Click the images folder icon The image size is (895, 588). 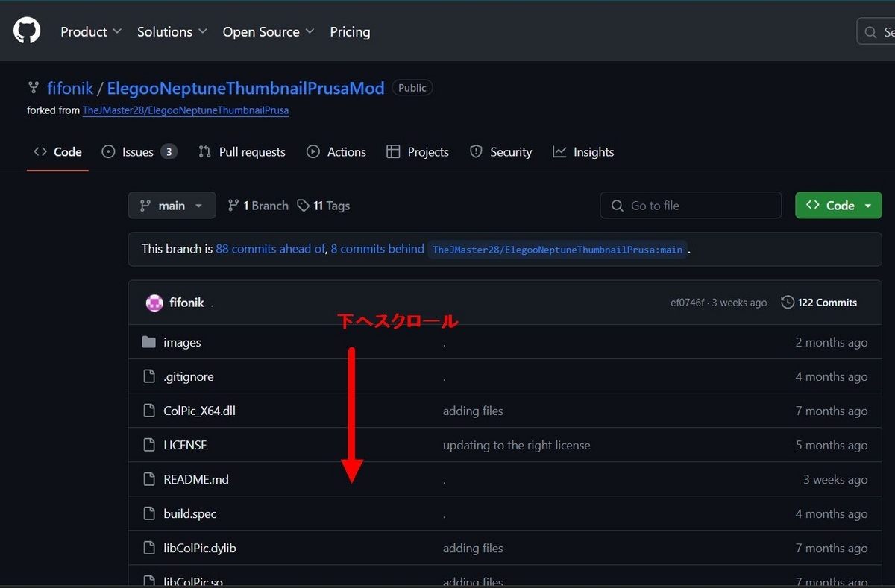click(149, 342)
